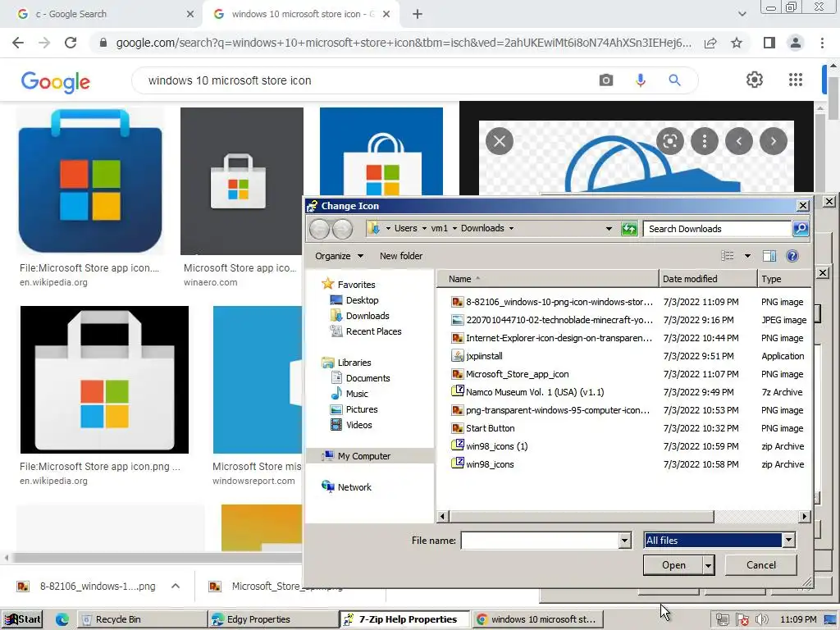The image size is (840, 630).
Task: Open the volume control in the system tray
Action: click(x=761, y=620)
